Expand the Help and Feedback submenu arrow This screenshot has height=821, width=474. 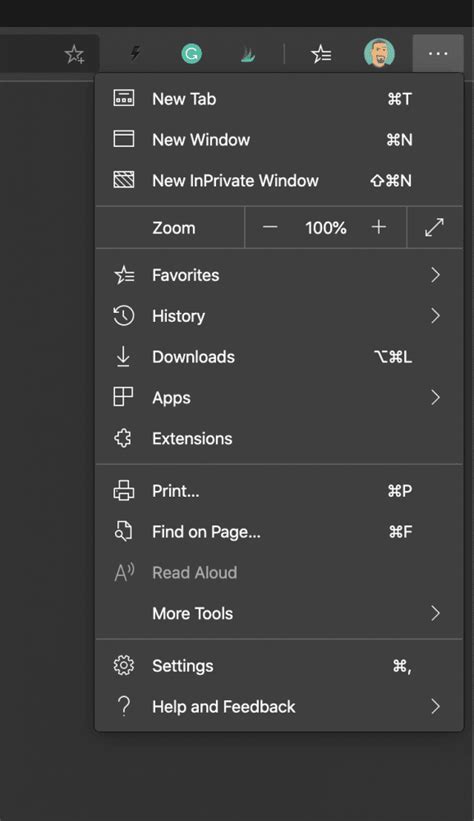pos(435,706)
